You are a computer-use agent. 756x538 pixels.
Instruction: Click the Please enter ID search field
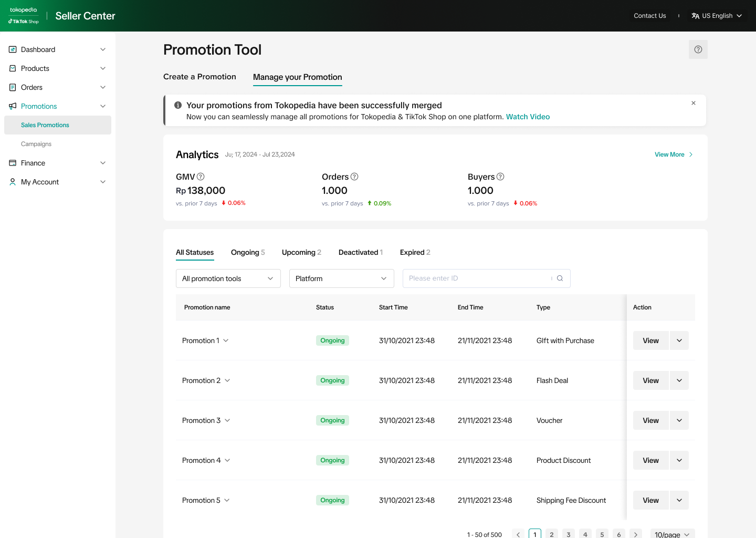pyautogui.click(x=475, y=278)
